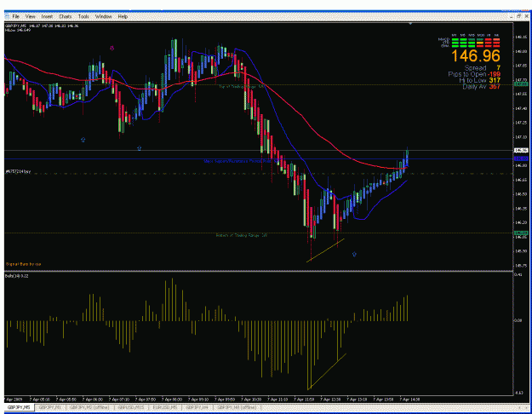532x414 pixels.
Task: Select the yellow trendline under the price lows
Action: tap(325, 250)
